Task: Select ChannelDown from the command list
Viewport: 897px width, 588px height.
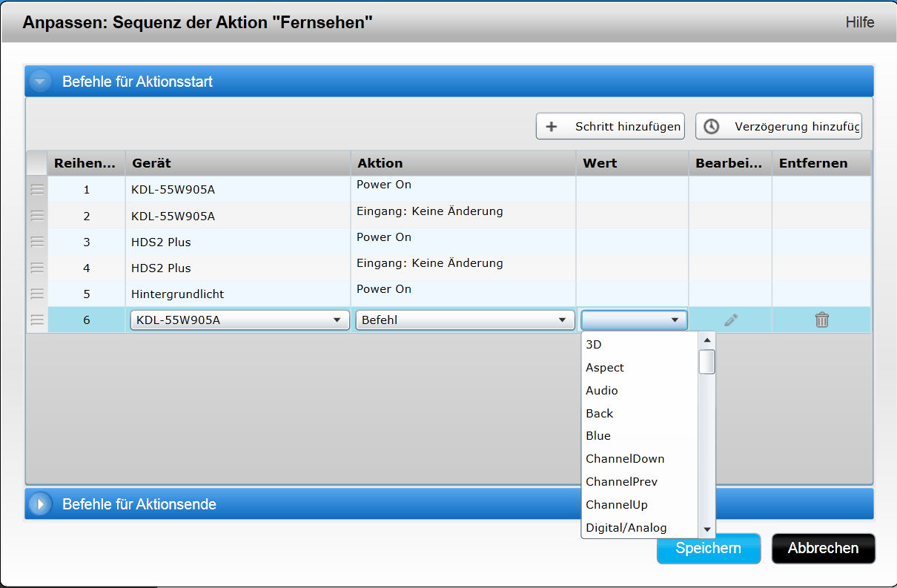Action: (x=625, y=459)
